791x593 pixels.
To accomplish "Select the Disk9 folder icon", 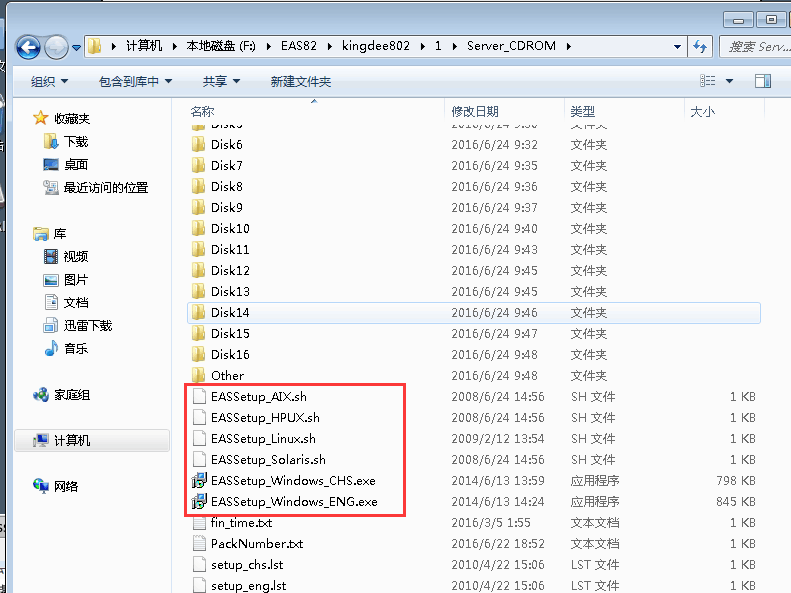I will pos(199,207).
